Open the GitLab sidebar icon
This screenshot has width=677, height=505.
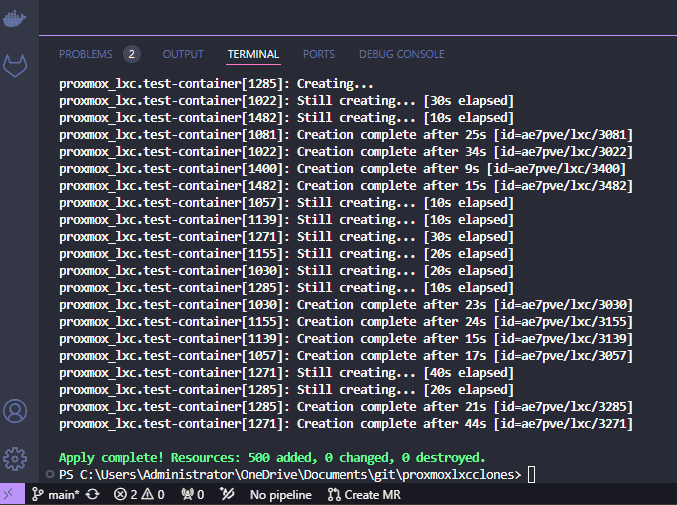(15, 66)
